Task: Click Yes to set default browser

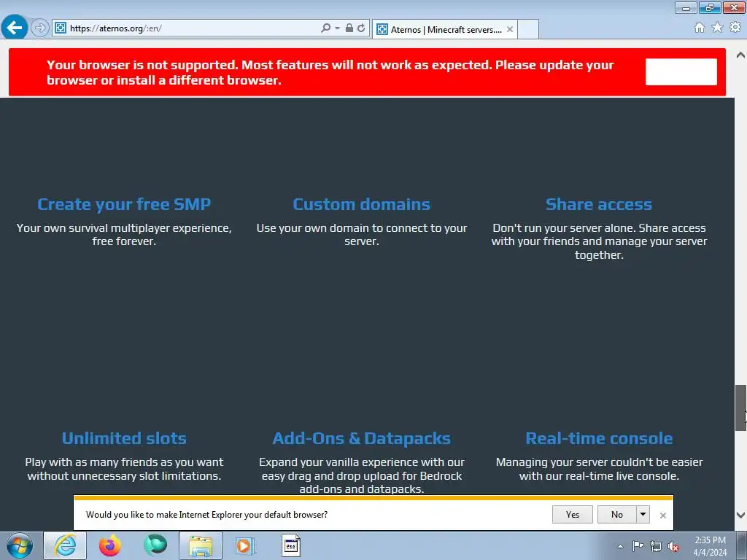Action: click(572, 514)
